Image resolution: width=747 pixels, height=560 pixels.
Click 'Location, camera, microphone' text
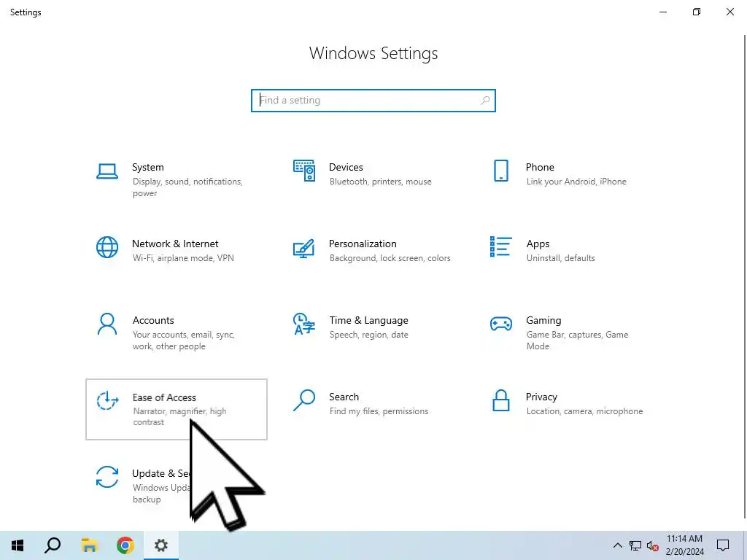point(584,411)
